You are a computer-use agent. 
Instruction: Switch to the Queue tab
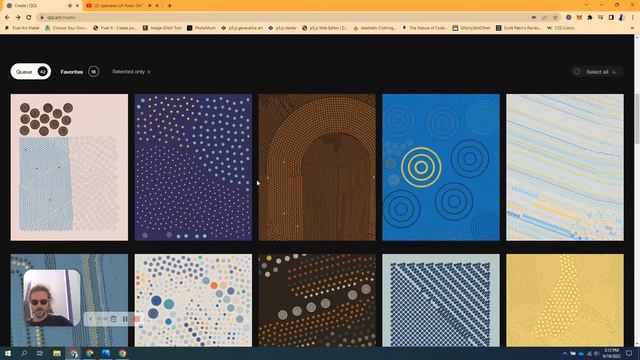[31, 71]
